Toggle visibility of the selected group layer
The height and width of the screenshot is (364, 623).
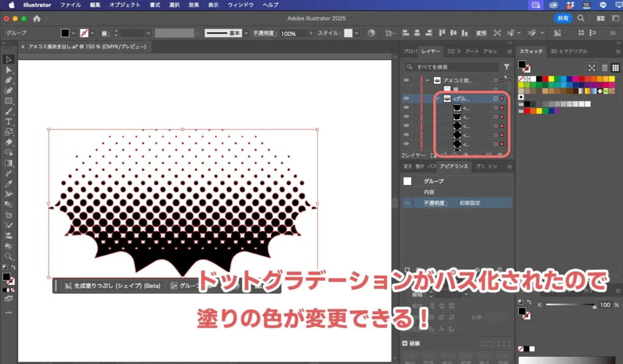coord(406,98)
